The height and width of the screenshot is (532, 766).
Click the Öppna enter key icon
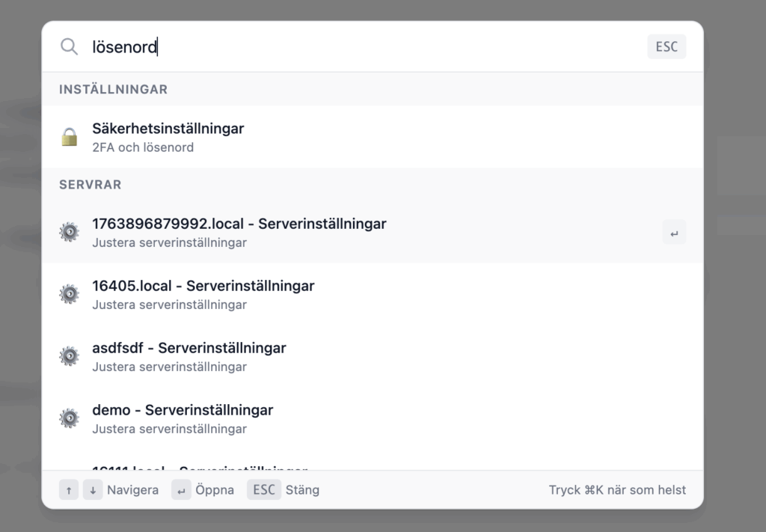(181, 490)
